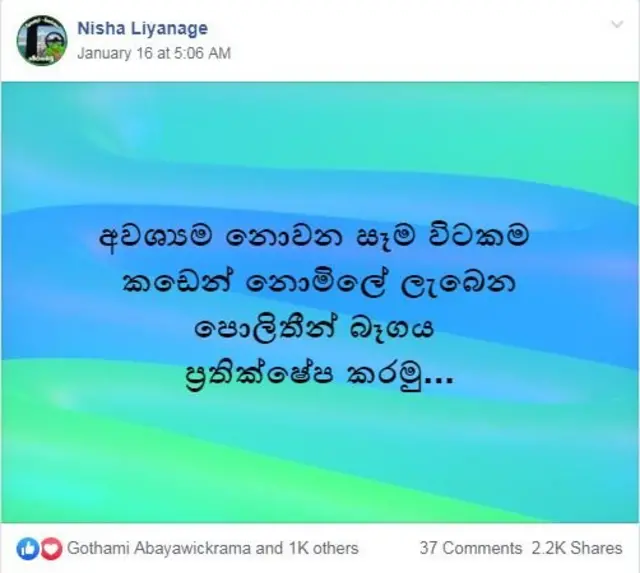Open the 37 Comments link

coord(471,548)
